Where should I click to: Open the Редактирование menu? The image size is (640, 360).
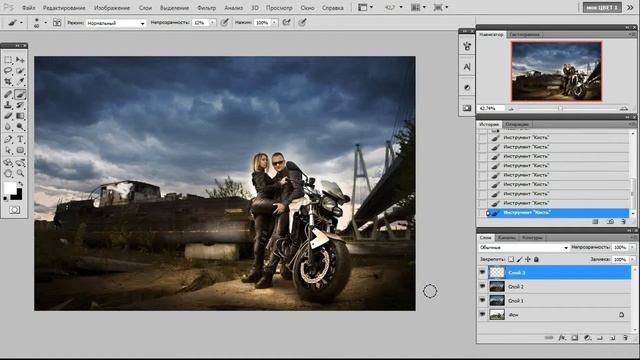[64, 8]
